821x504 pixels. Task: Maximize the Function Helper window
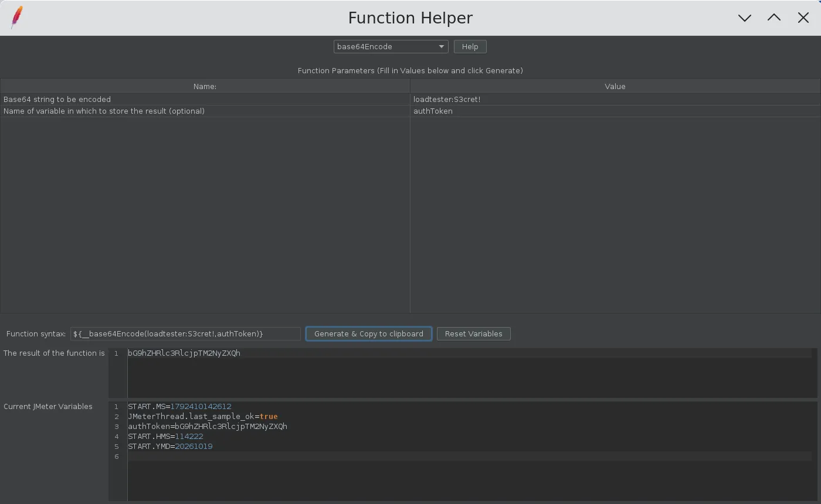pyautogui.click(x=774, y=18)
